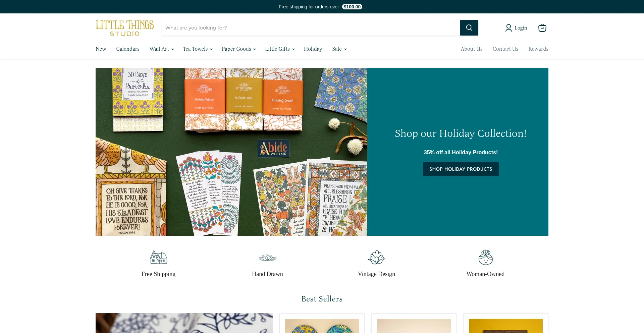Click the Little Things Studio logo
Image resolution: width=644 pixels, height=333 pixels.
pyautogui.click(x=125, y=28)
